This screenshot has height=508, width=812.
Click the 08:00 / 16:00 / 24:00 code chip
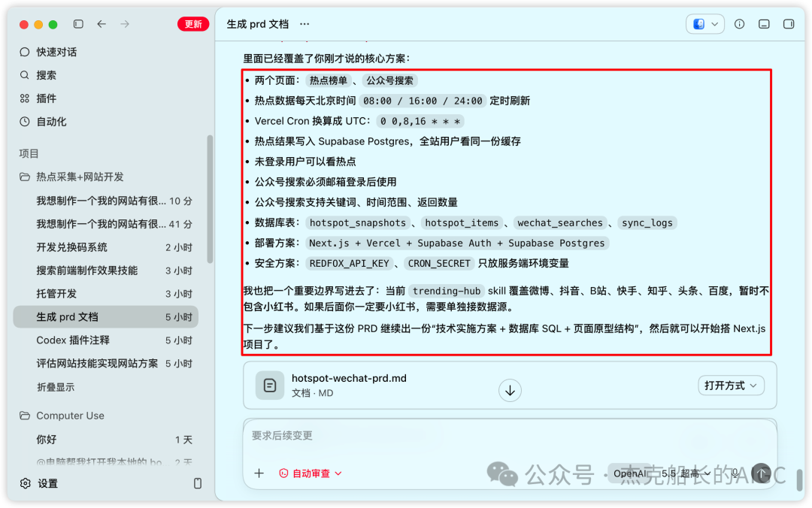click(x=423, y=101)
